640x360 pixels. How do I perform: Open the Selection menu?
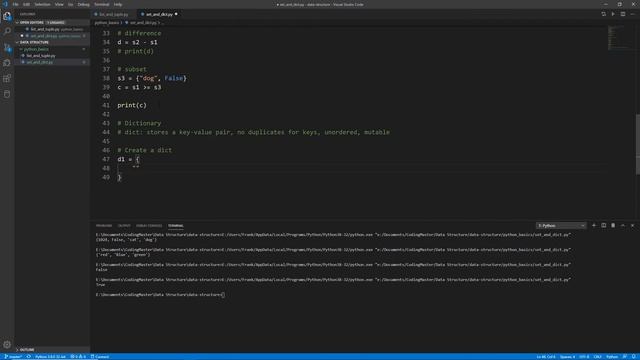click(42, 4)
